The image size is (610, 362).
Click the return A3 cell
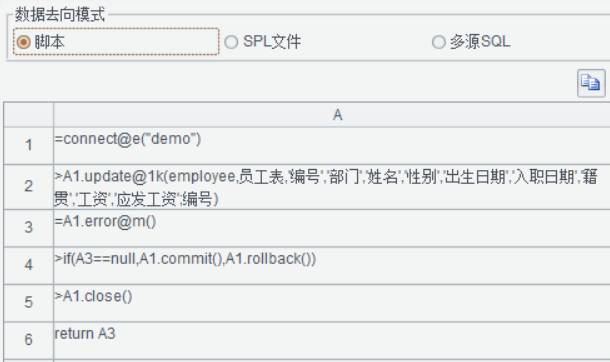pos(332,340)
